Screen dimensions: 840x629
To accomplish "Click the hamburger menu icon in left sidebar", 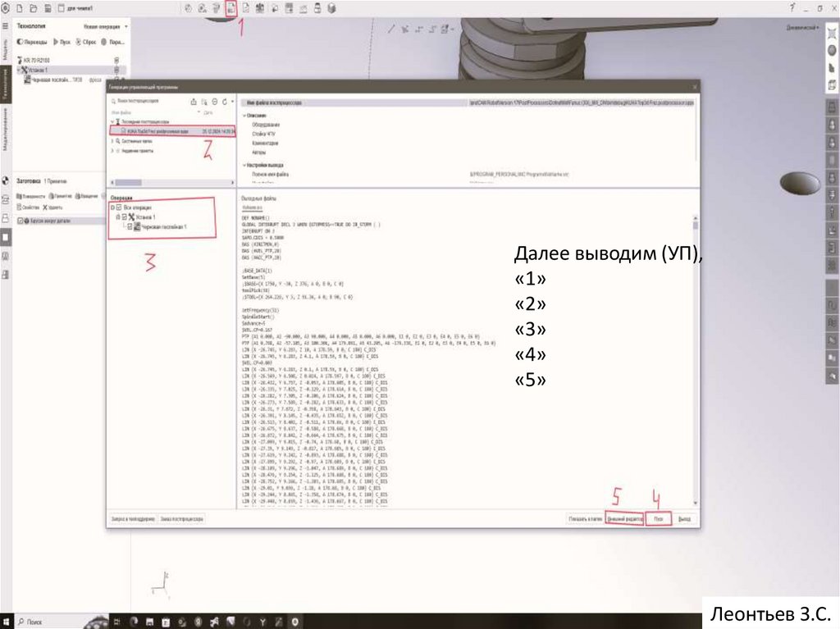I will (5, 26).
